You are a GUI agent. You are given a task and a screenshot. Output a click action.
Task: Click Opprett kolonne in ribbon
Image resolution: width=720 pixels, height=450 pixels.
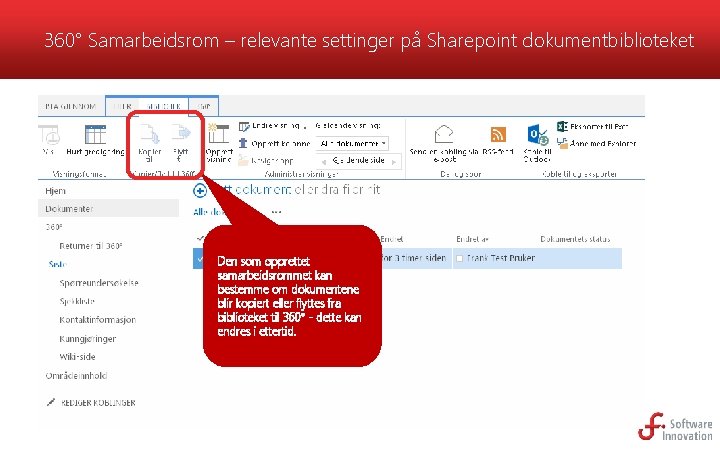click(274, 143)
